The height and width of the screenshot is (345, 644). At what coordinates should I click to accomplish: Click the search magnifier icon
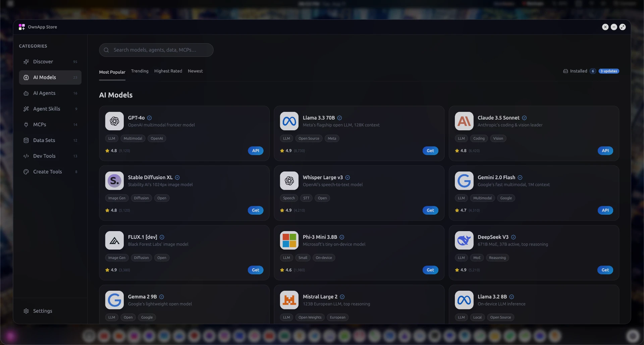pyautogui.click(x=106, y=50)
